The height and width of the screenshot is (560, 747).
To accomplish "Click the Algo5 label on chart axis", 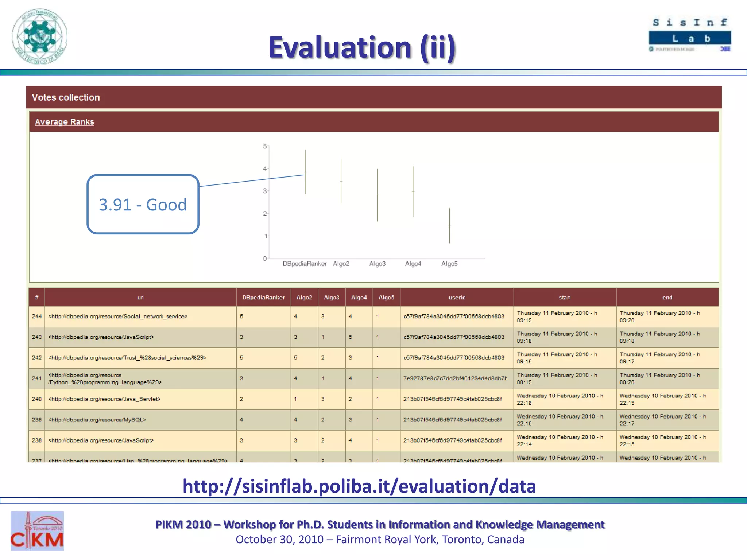I will tap(449, 264).
